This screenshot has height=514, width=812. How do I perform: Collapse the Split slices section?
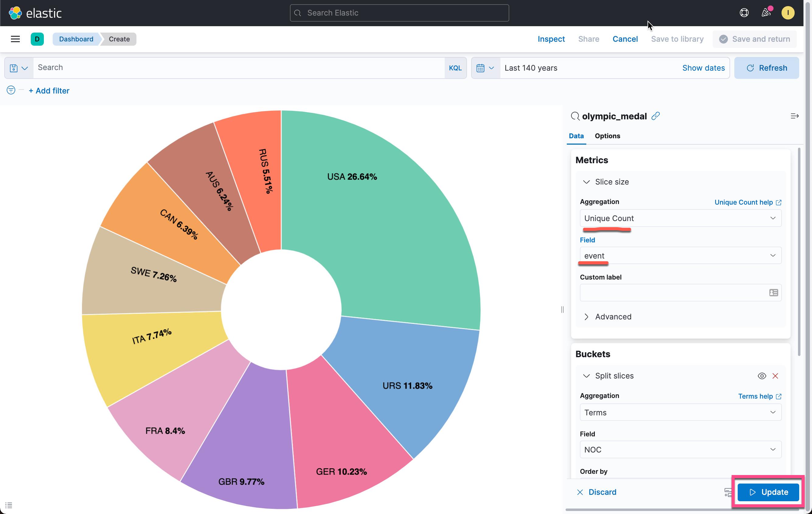point(586,376)
